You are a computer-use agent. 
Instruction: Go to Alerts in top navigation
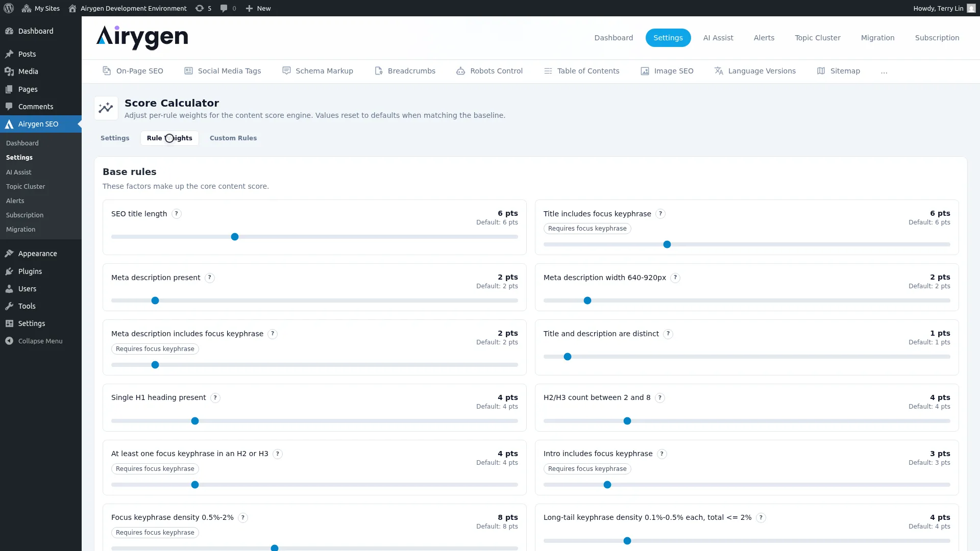[764, 38]
